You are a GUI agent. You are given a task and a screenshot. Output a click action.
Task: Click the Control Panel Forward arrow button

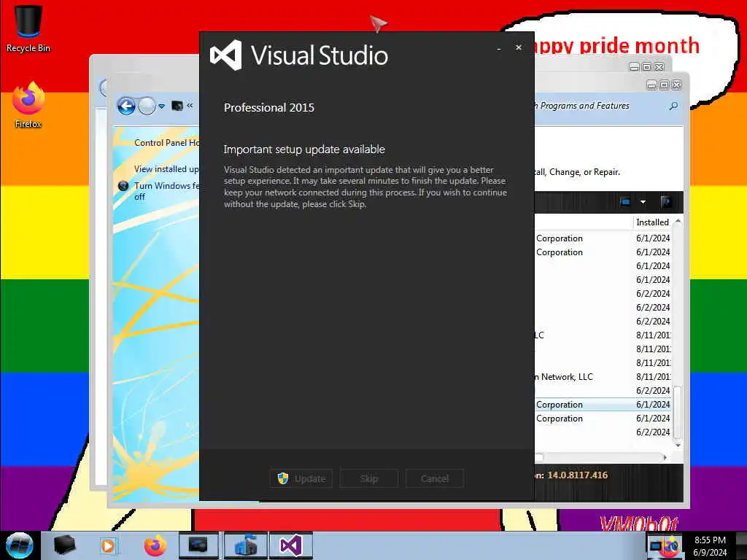coord(147,106)
